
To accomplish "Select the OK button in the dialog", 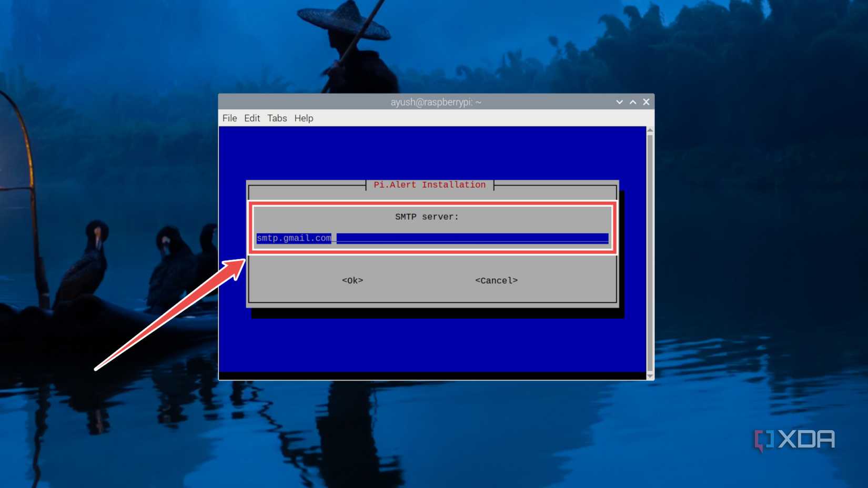I will 351,280.
